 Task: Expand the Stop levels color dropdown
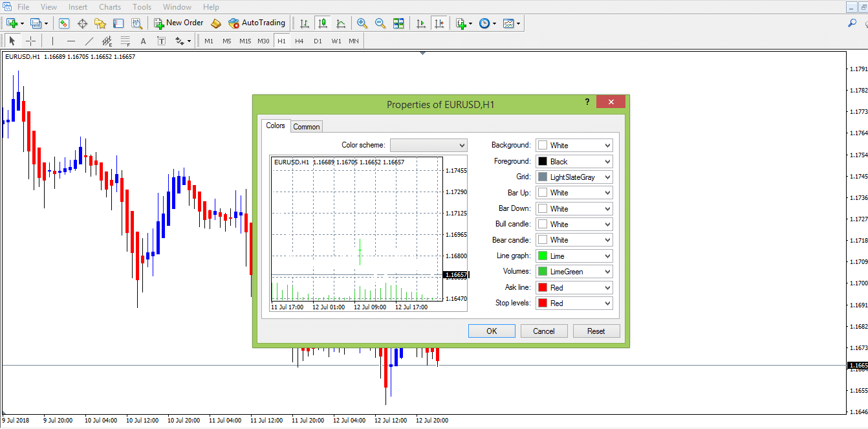[x=574, y=303]
